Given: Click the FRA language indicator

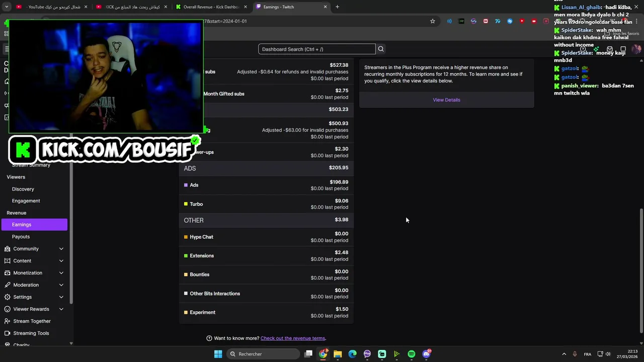Looking at the screenshot, I should pyautogui.click(x=588, y=354).
